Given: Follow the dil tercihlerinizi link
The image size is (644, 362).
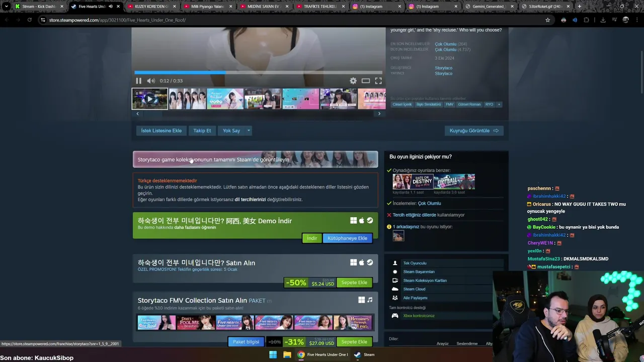Looking at the screenshot, I should click(x=250, y=200).
